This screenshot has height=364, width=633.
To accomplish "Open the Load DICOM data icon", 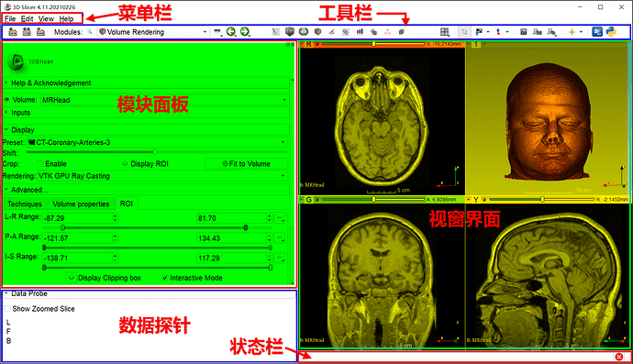I will click(27, 31).
